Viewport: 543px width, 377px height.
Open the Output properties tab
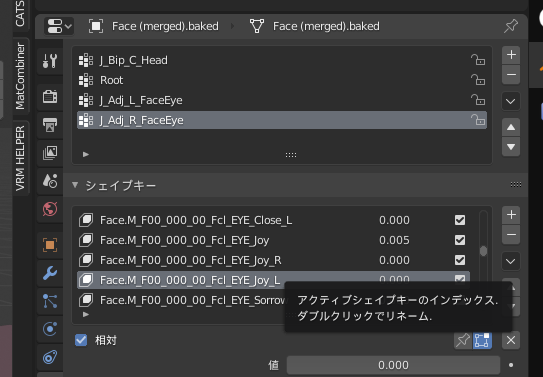(50, 125)
